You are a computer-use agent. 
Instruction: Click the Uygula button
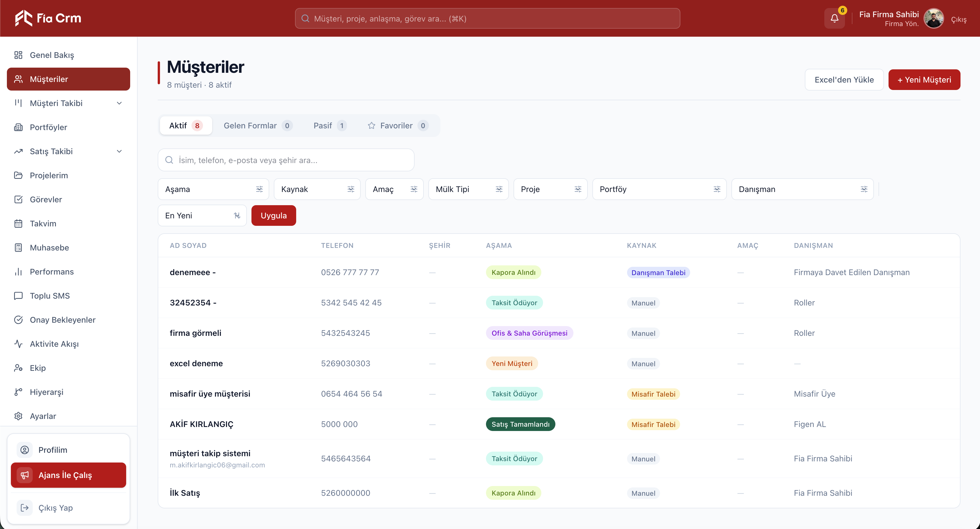(x=274, y=215)
